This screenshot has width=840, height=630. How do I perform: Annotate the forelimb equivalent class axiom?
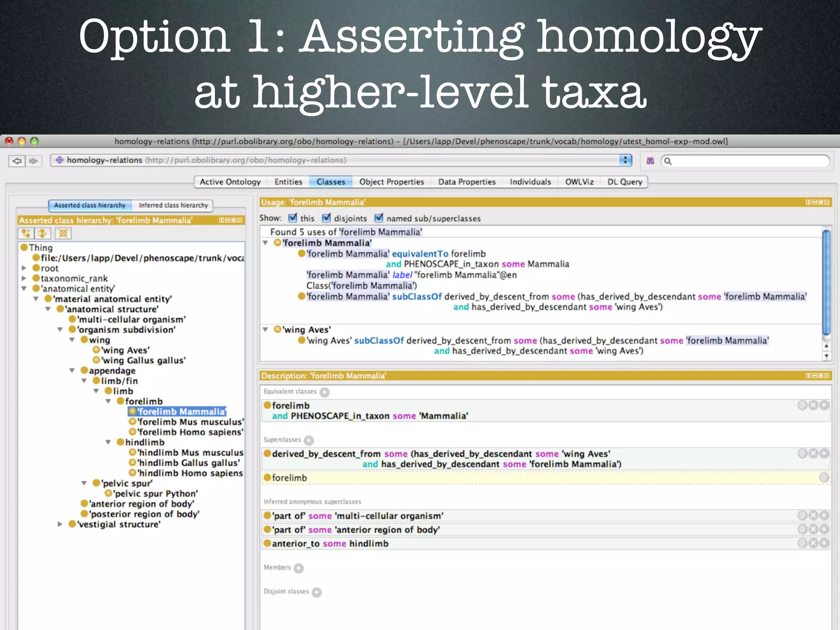coord(802,405)
